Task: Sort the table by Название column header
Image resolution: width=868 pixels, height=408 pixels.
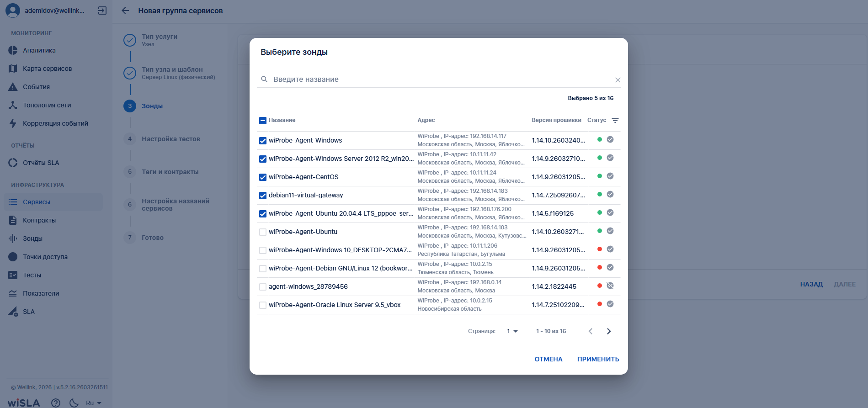Action: (282, 120)
